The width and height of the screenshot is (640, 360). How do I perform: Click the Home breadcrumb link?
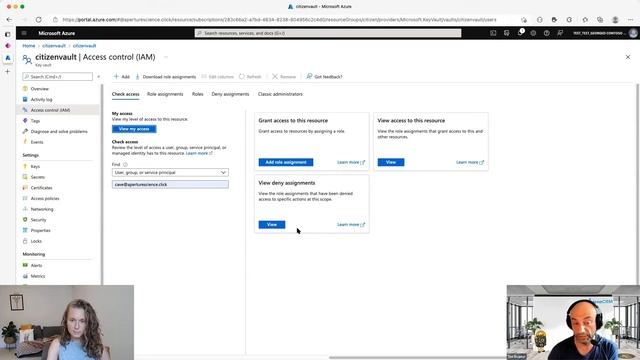(29, 46)
